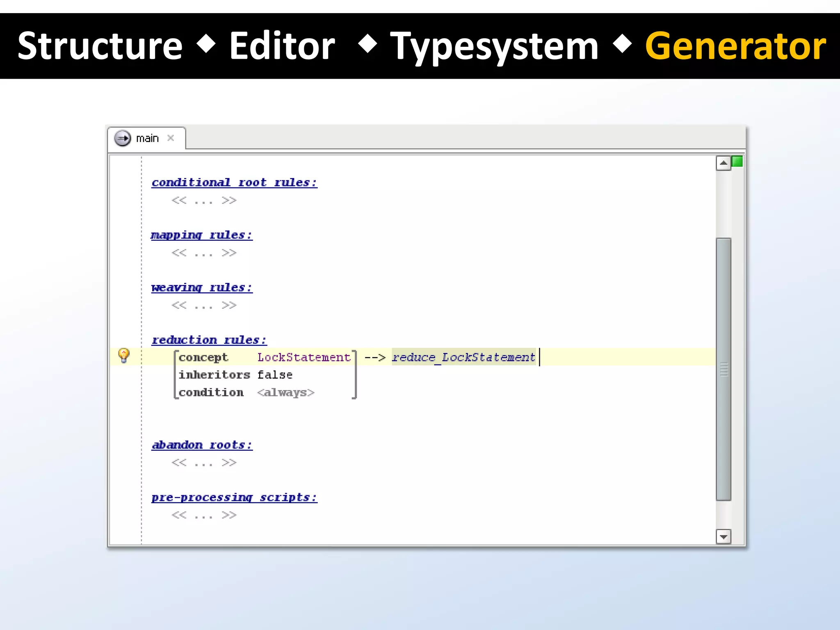The width and height of the screenshot is (840, 630).
Task: Click the highlighted Generator heading word
Action: tap(736, 46)
